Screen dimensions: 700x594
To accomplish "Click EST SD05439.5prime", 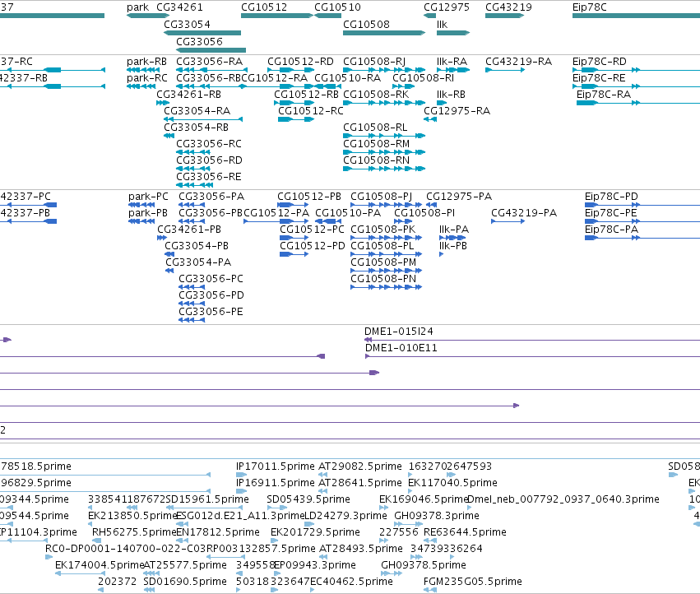I will click(308, 499).
